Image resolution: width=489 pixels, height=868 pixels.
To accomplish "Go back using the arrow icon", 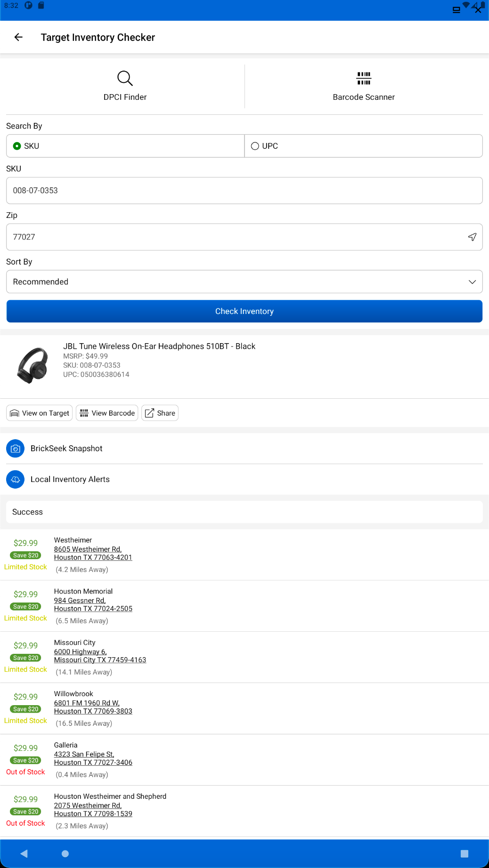I will pyautogui.click(x=18, y=37).
